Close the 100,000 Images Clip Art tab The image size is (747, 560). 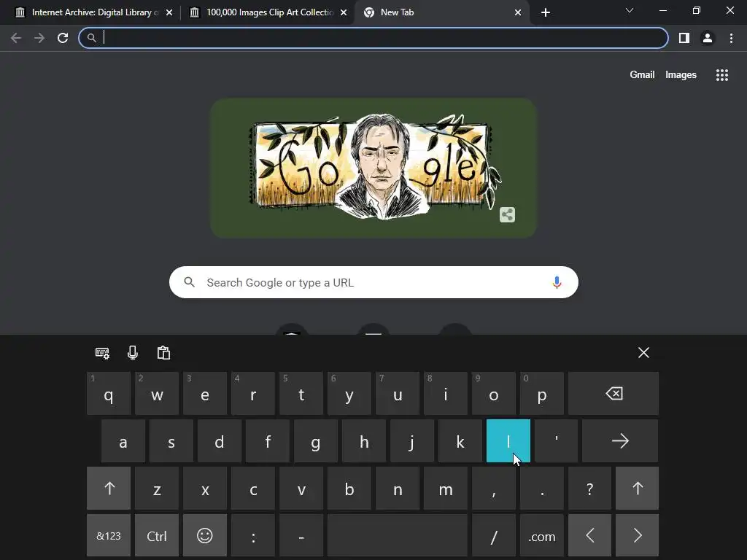[344, 12]
